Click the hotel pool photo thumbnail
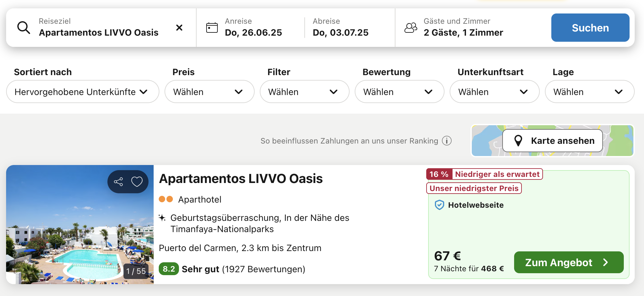The image size is (644, 296). tap(80, 224)
